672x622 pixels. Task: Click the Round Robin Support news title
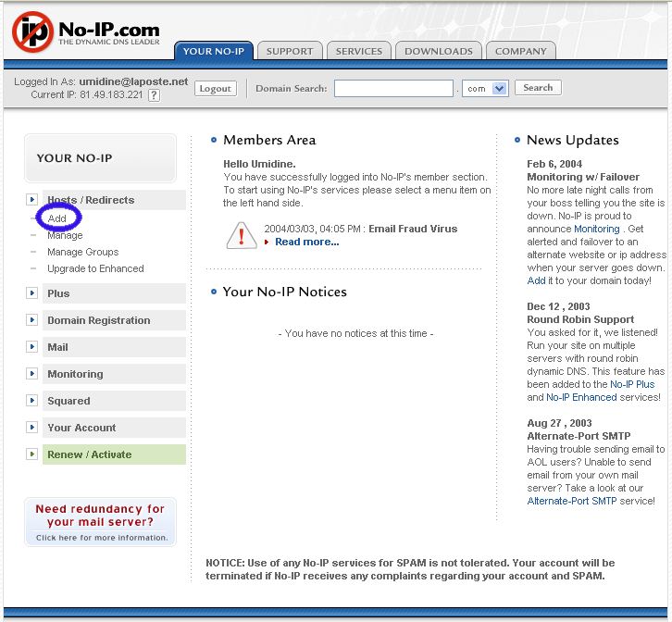coord(580,319)
